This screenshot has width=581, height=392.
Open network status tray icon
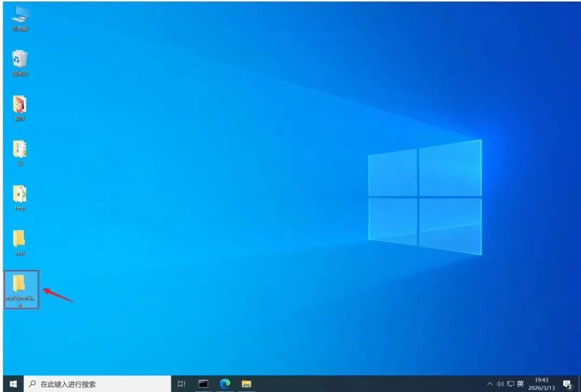tap(511, 384)
